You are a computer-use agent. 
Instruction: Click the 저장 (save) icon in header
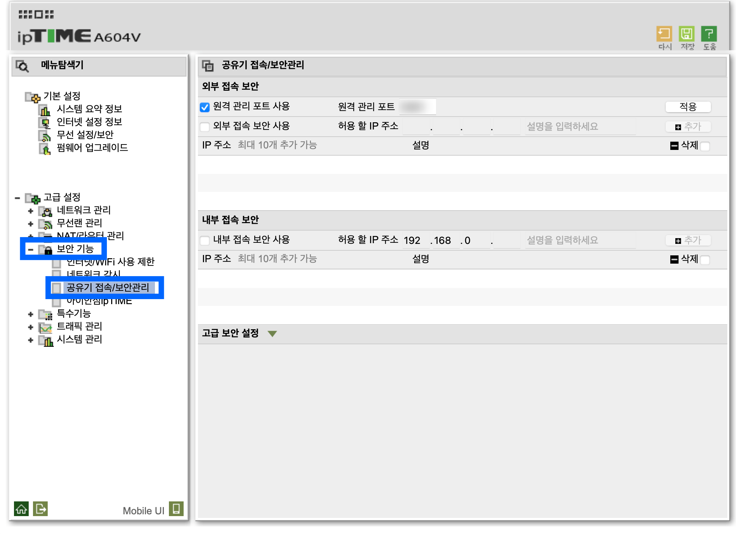686,34
